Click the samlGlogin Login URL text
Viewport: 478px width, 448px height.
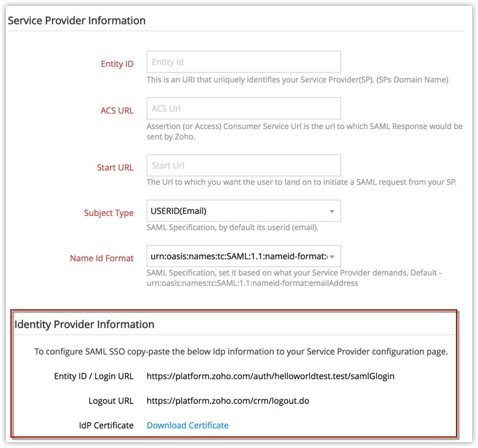[x=270, y=376]
